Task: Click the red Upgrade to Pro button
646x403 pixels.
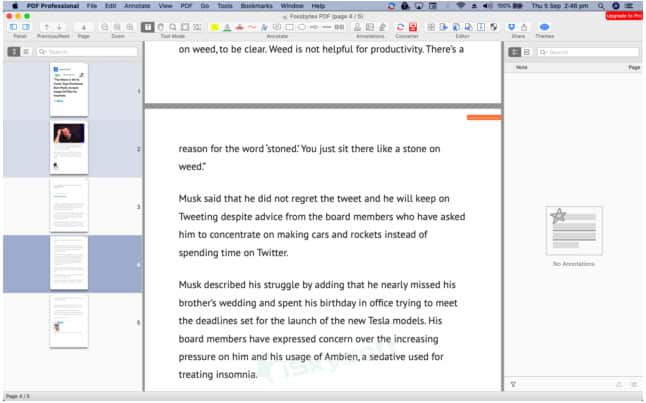Action: tap(624, 16)
